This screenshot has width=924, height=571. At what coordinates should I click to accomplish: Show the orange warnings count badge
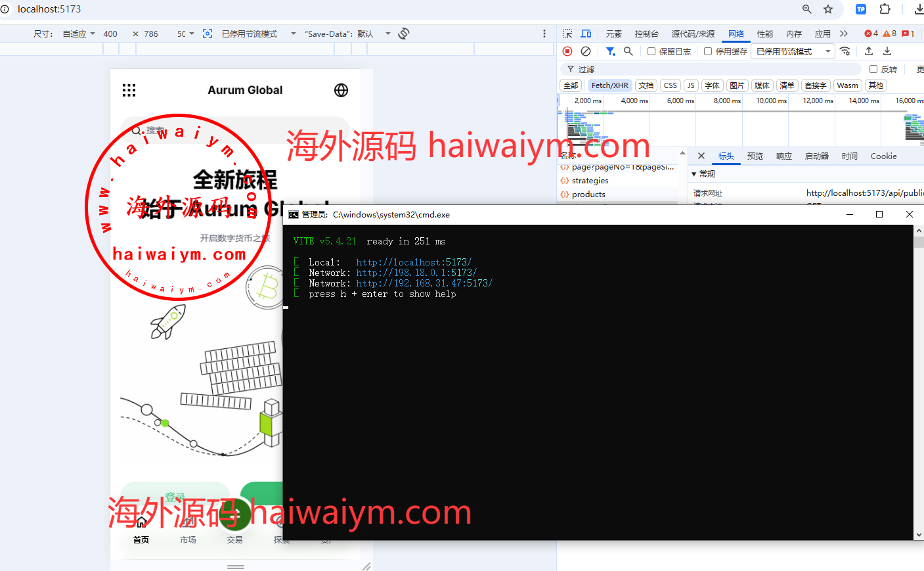click(890, 34)
